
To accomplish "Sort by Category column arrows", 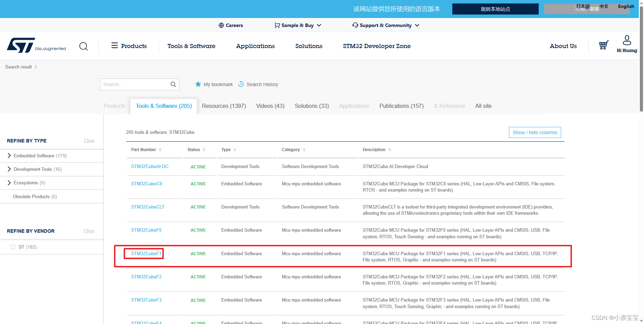I will (x=304, y=150).
